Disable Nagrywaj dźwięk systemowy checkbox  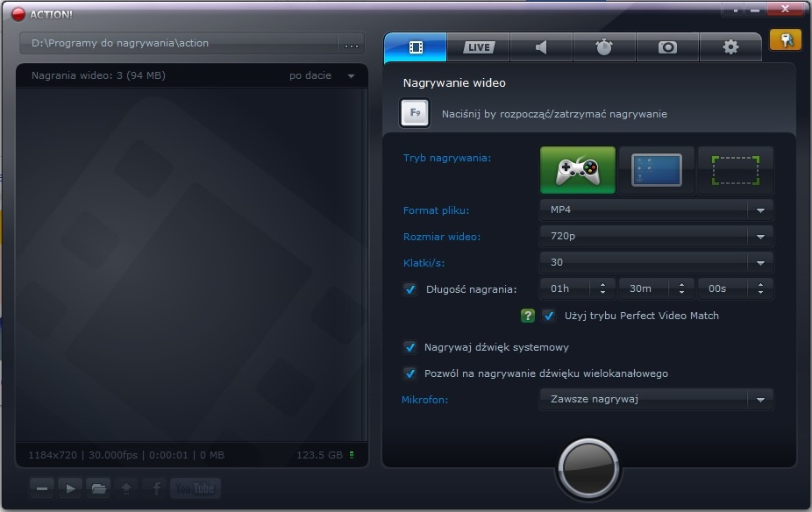[x=410, y=347]
